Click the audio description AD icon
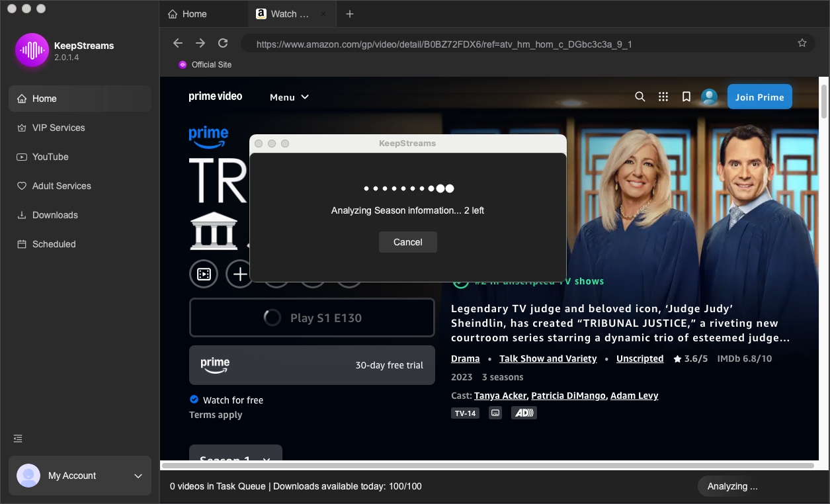Image resolution: width=830 pixels, height=504 pixels. click(x=524, y=413)
